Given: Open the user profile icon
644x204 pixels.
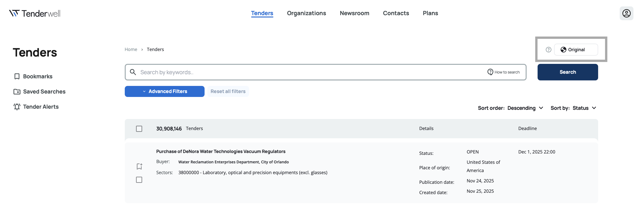Looking at the screenshot, I should [626, 13].
